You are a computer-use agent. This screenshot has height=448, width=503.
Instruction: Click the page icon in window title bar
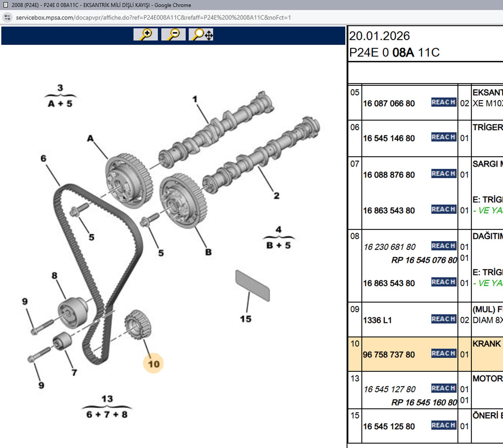coord(6,5)
